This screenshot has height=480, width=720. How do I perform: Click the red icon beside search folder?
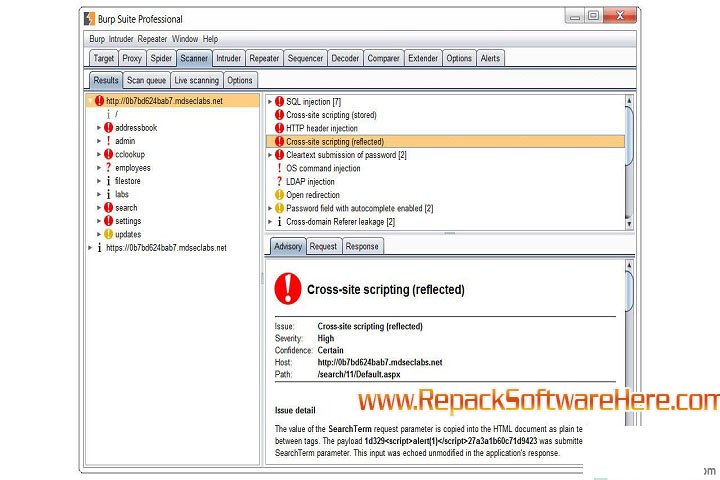(108, 208)
